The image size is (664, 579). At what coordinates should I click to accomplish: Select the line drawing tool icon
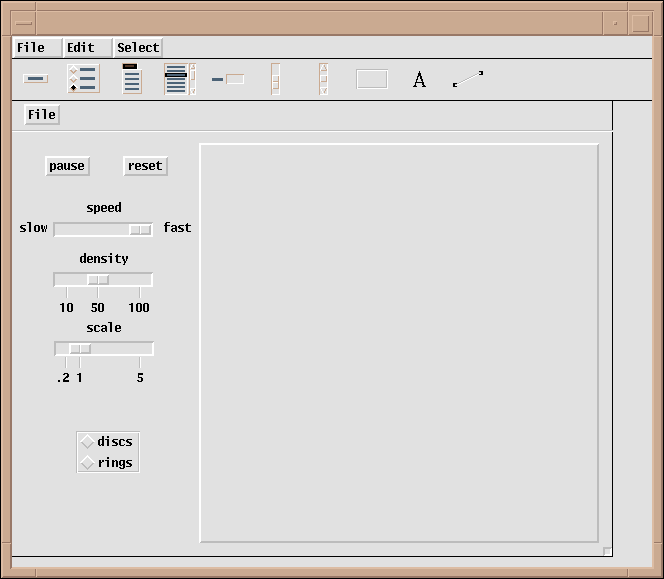468,79
